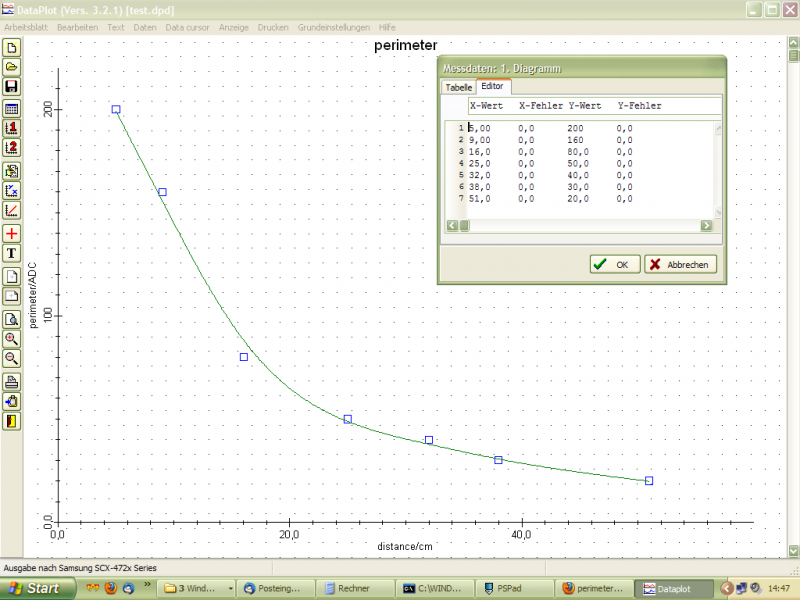Select the Text tool (T icon)

[x=11, y=254]
